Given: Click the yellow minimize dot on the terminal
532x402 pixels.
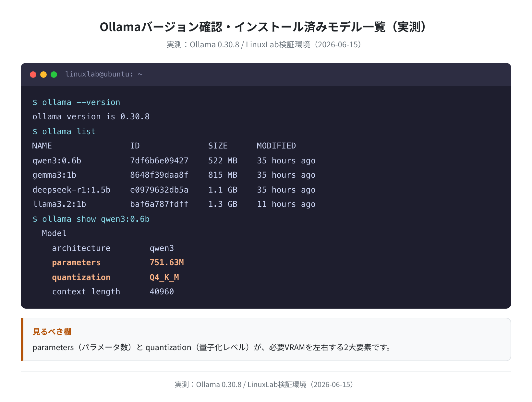Looking at the screenshot, I should 43,75.
